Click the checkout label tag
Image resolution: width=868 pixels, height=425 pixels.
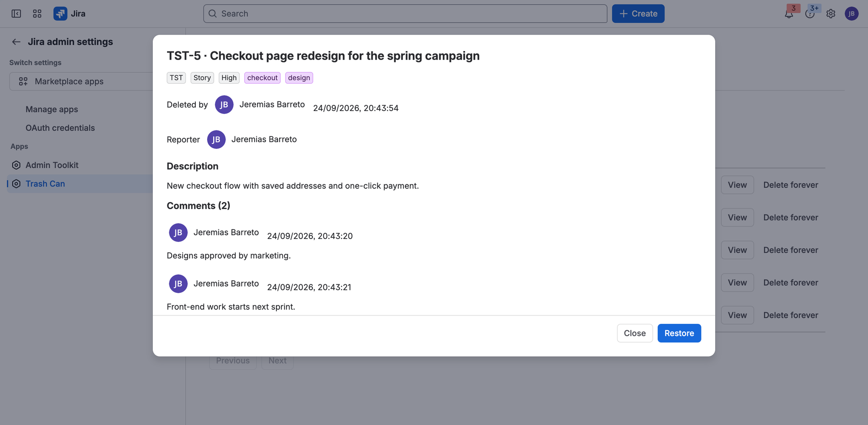click(262, 78)
